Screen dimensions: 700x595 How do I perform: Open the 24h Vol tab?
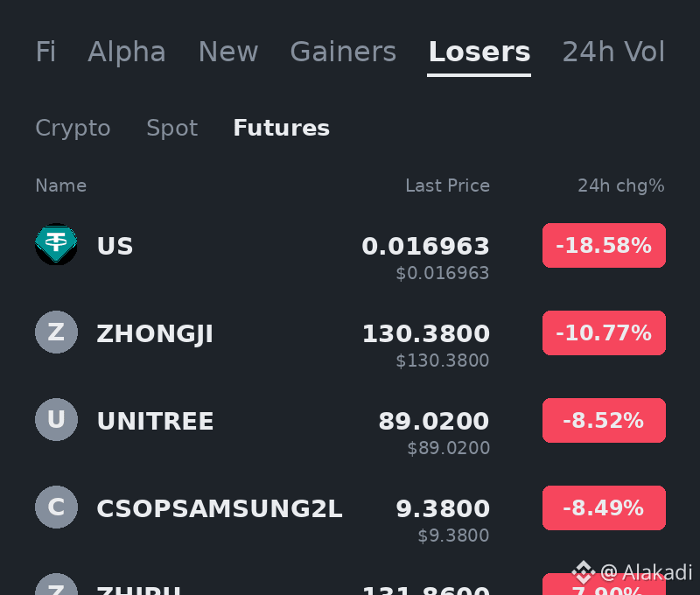tap(613, 52)
